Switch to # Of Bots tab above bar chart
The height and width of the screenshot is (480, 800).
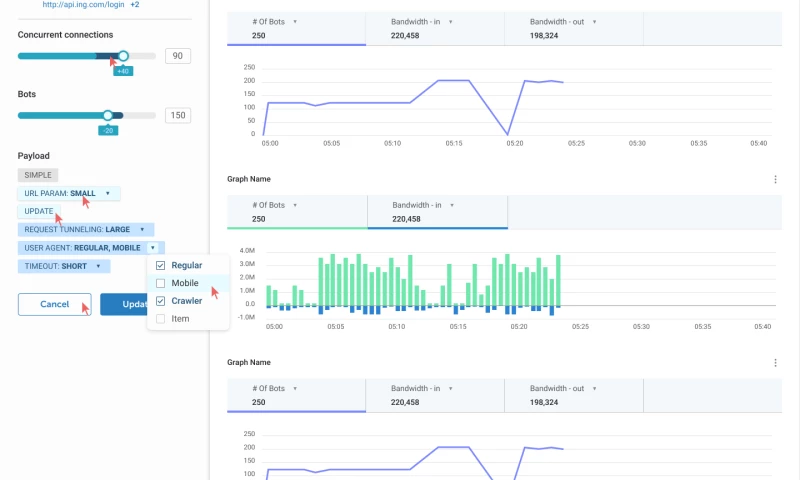(x=297, y=212)
